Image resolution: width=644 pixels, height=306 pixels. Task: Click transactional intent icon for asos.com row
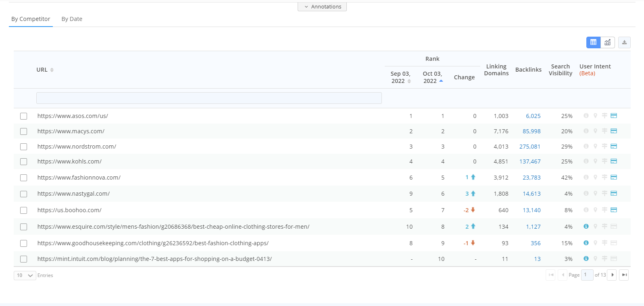pyautogui.click(x=614, y=116)
